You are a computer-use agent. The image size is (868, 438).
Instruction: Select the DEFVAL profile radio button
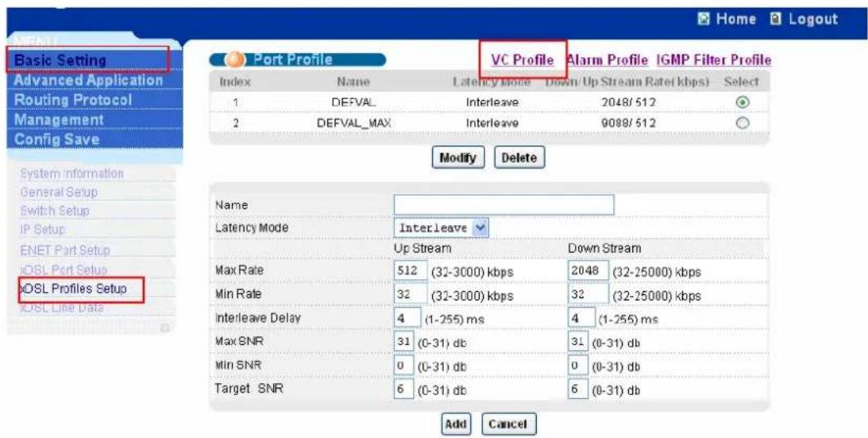[x=743, y=102]
